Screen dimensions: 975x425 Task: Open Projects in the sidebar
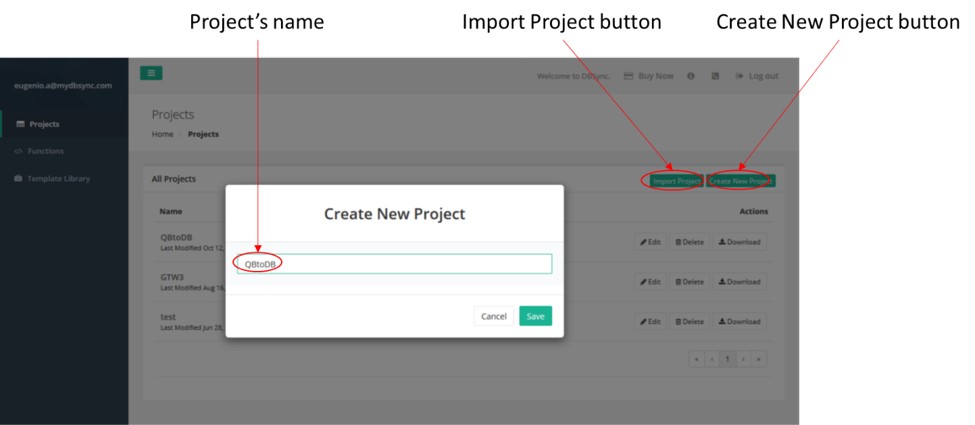click(43, 125)
